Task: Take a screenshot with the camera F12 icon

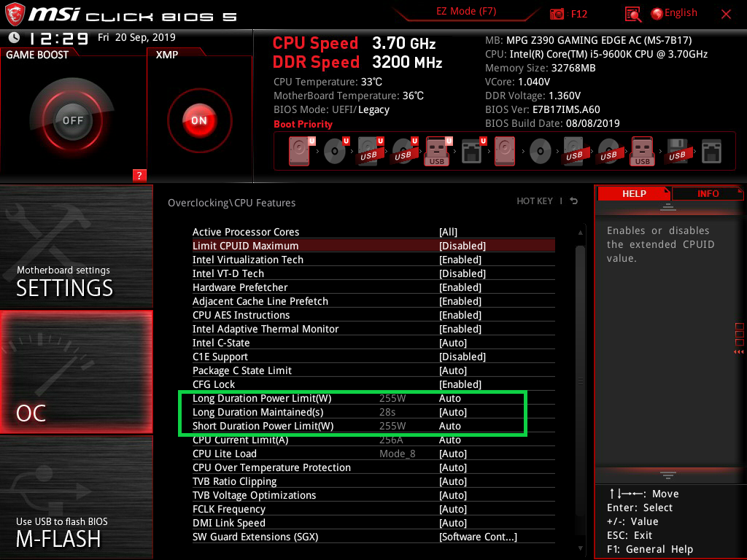Action: 557,14
